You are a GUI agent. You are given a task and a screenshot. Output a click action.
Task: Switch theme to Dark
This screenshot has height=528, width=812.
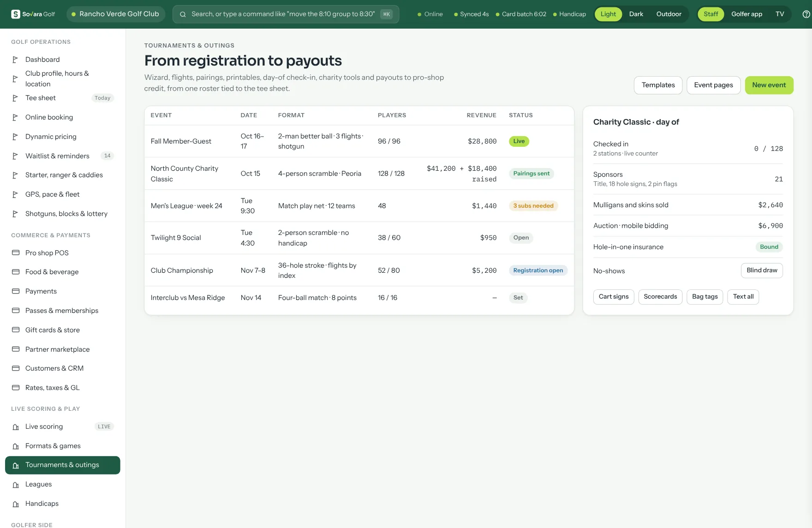pos(636,14)
